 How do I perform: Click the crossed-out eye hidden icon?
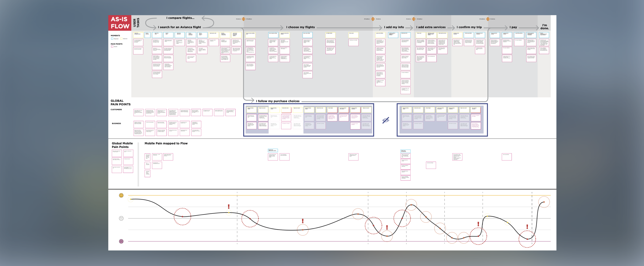[x=386, y=120]
